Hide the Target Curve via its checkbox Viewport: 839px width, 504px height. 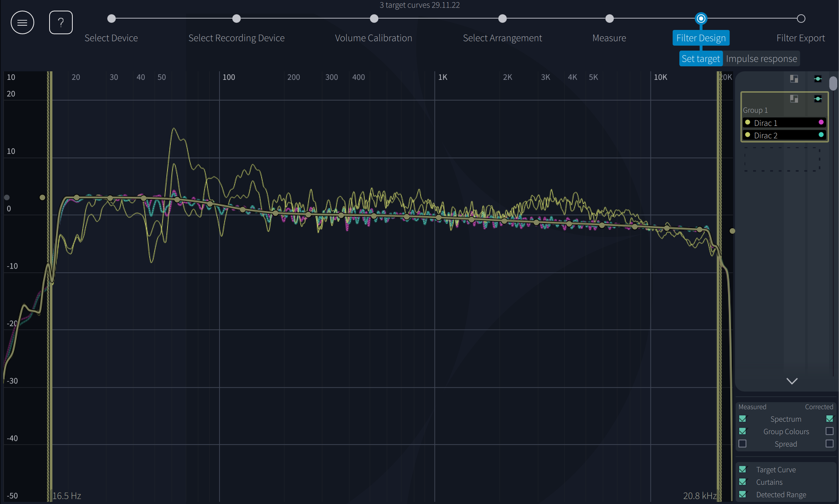pos(743,469)
